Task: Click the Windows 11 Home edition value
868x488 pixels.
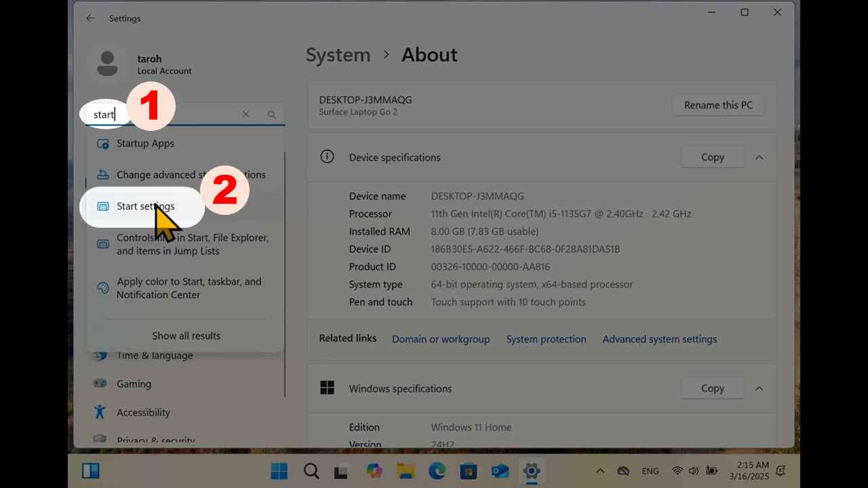Action: [471, 427]
